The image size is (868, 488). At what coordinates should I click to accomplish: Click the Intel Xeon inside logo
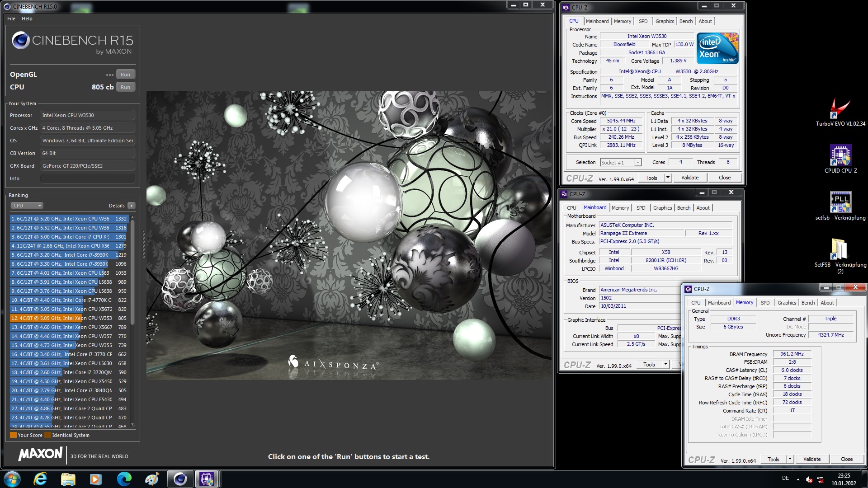click(x=717, y=48)
